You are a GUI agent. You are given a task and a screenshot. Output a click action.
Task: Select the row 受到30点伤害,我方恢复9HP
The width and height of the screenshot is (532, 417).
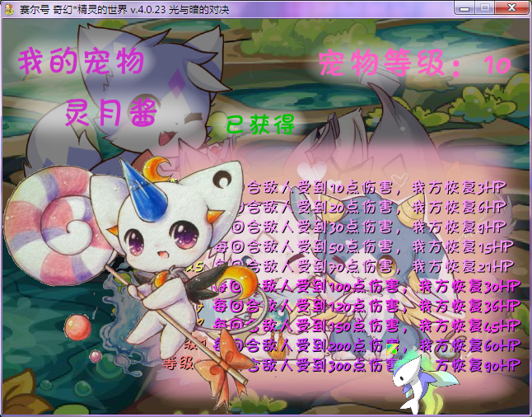coord(368,227)
